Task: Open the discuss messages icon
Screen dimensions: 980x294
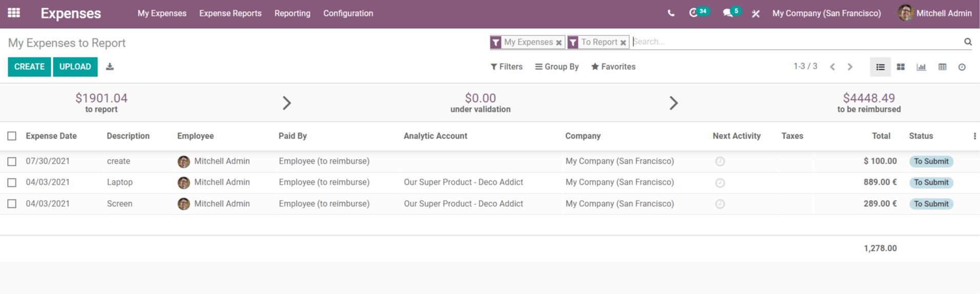Action: 728,13
